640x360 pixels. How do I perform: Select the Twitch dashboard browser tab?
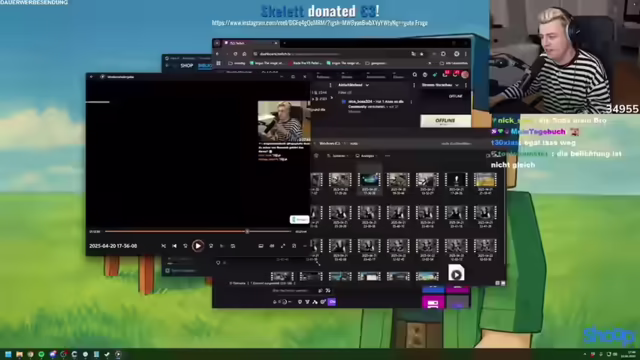tap(251, 43)
